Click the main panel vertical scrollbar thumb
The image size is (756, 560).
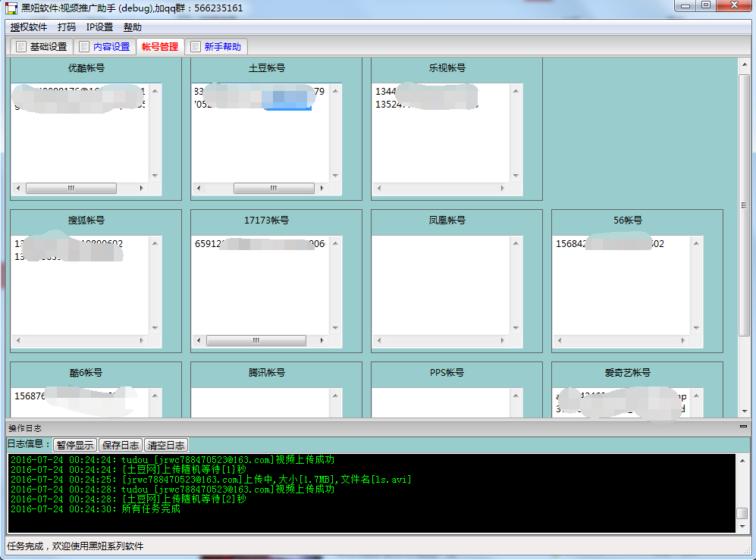click(745, 205)
